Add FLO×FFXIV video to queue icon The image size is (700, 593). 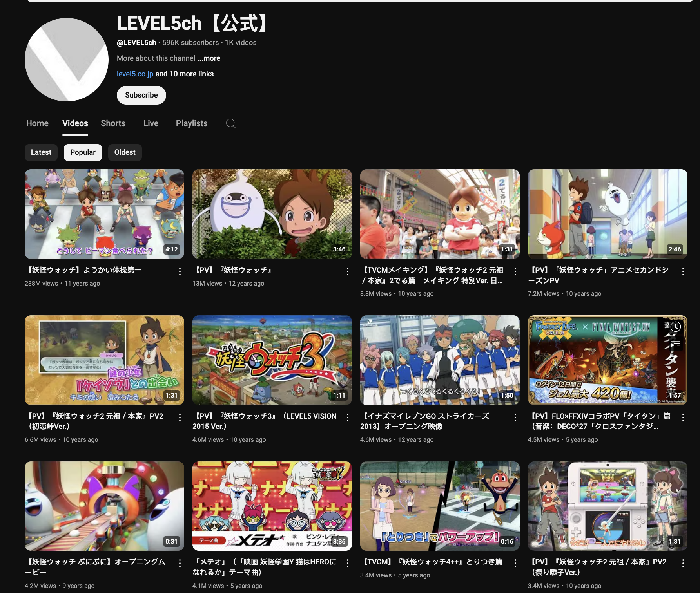[676, 344]
